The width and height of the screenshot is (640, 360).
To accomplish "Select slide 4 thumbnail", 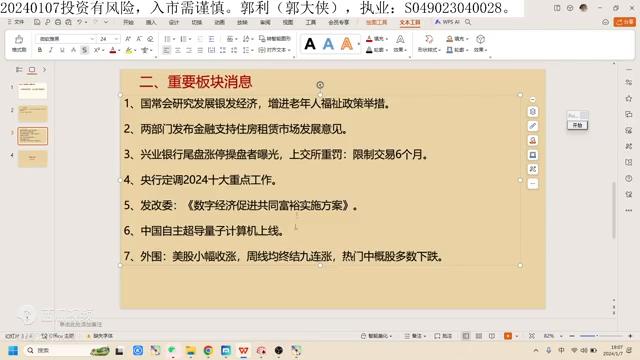I will pyautogui.click(x=33, y=159).
